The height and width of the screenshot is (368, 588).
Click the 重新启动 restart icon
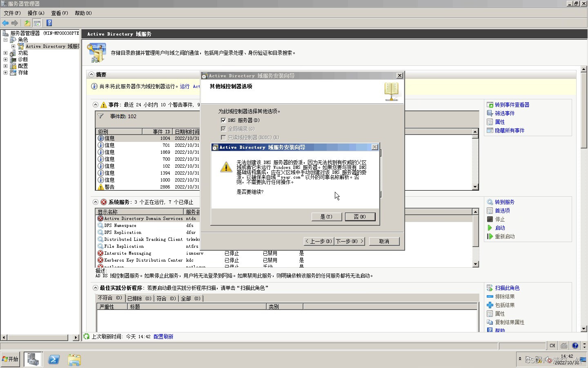pos(490,236)
